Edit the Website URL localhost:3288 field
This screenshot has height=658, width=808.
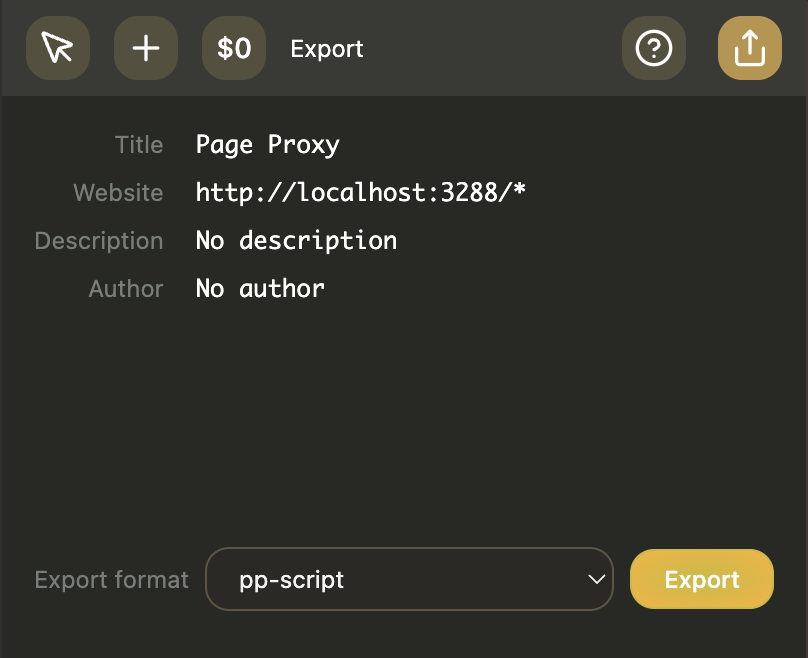(x=360, y=193)
